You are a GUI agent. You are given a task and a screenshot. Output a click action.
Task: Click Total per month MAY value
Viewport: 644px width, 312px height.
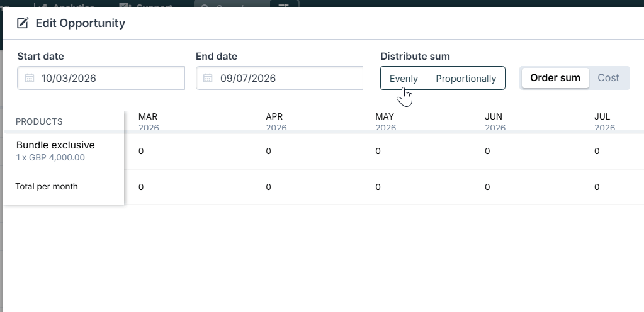coord(378,187)
